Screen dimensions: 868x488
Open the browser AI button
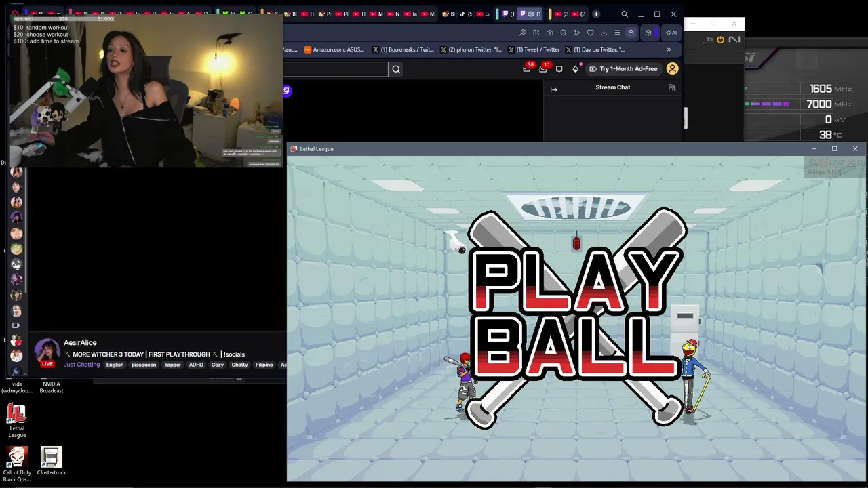coord(671,33)
